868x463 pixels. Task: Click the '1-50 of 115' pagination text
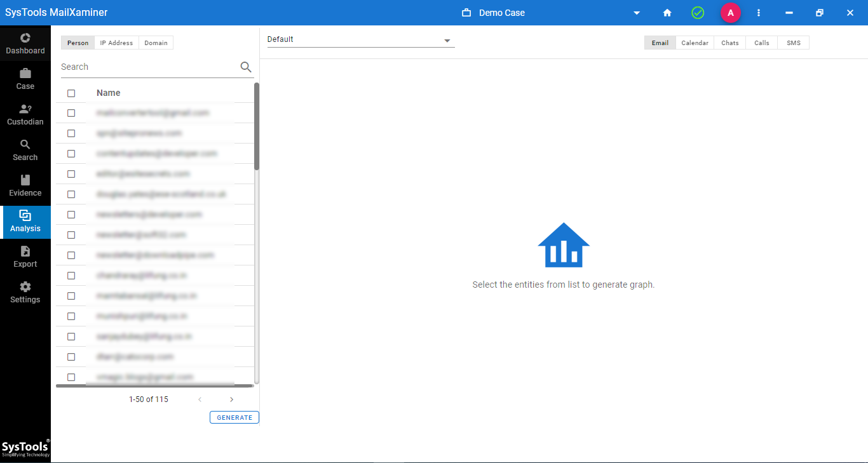point(149,399)
